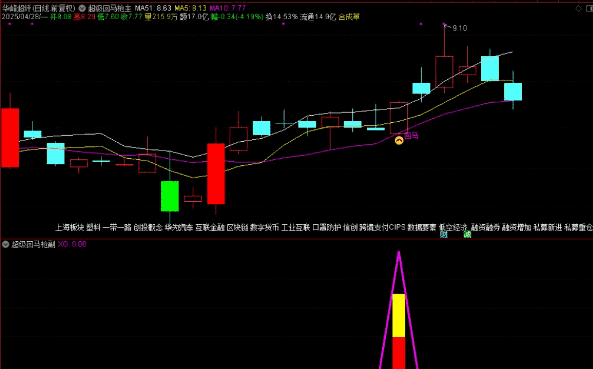Viewport: 593px width, 369px height.
Task: Click the MA10 purple indicator label
Action: pyautogui.click(x=228, y=8)
